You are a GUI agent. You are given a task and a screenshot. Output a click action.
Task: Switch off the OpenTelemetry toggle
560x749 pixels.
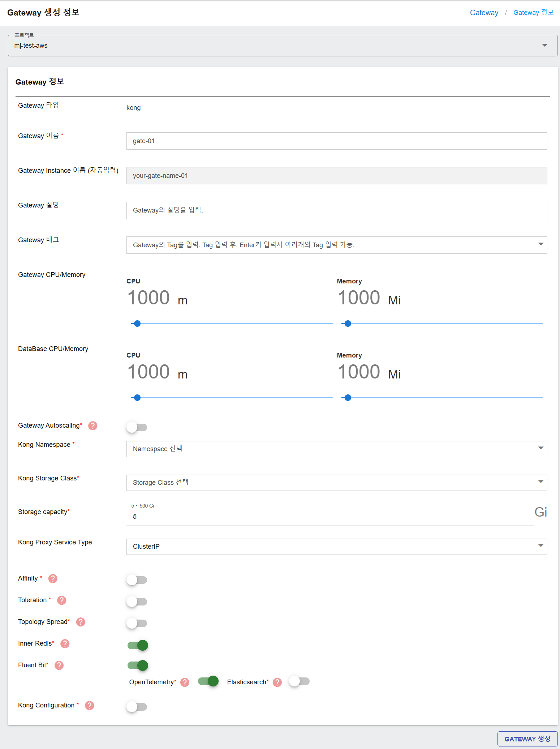[208, 681]
